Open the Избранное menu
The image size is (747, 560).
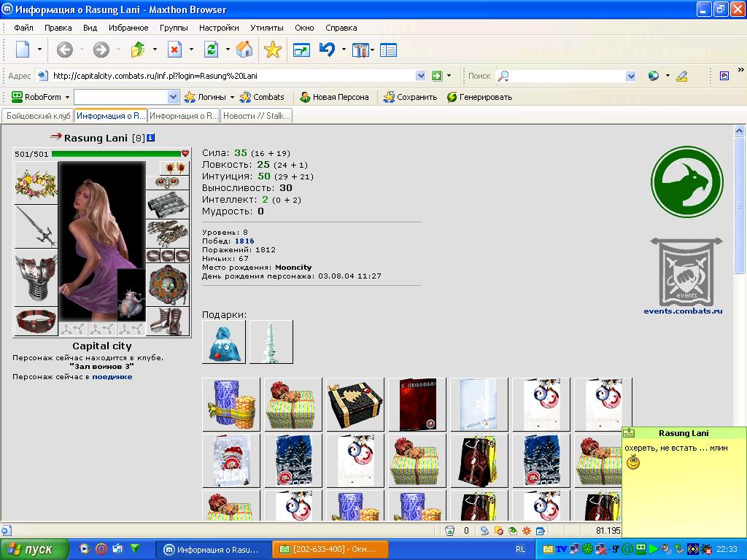pos(128,28)
